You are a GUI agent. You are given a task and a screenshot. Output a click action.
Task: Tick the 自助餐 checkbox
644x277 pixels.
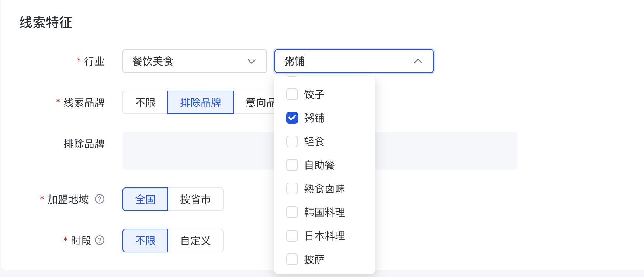[x=292, y=165]
